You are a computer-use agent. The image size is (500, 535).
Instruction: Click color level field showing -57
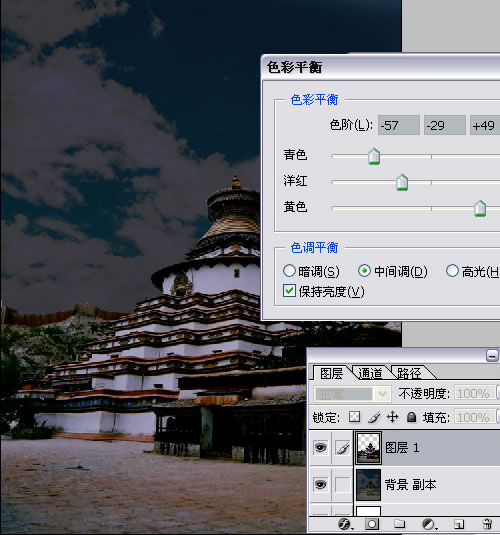[x=399, y=125]
